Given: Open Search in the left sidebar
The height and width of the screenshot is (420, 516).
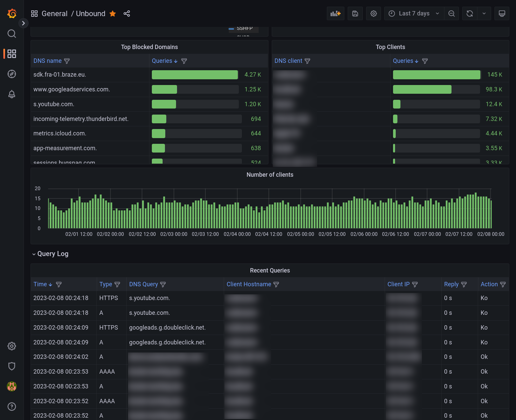Looking at the screenshot, I should [x=12, y=34].
